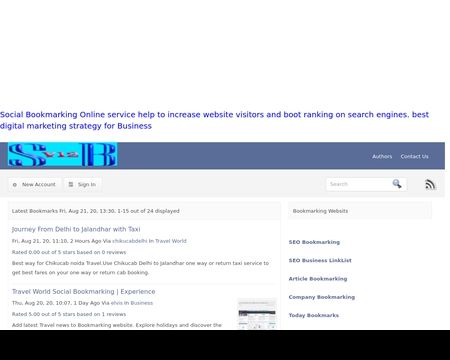Click the 'Latest Bookmarks Fri, Aug 21' header text
Viewport: 450px width, 360px height.
tap(96, 211)
